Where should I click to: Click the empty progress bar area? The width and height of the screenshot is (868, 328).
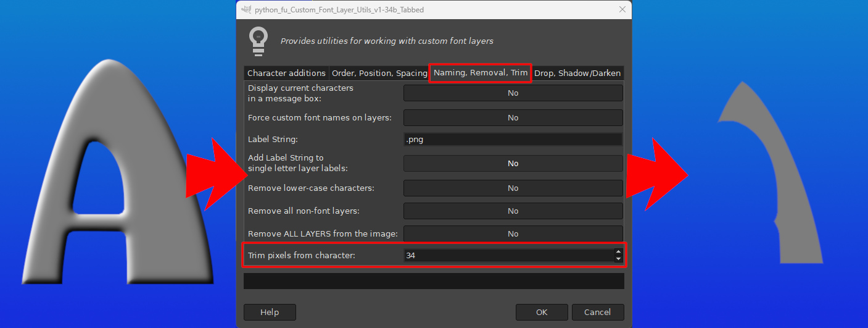pos(434,281)
